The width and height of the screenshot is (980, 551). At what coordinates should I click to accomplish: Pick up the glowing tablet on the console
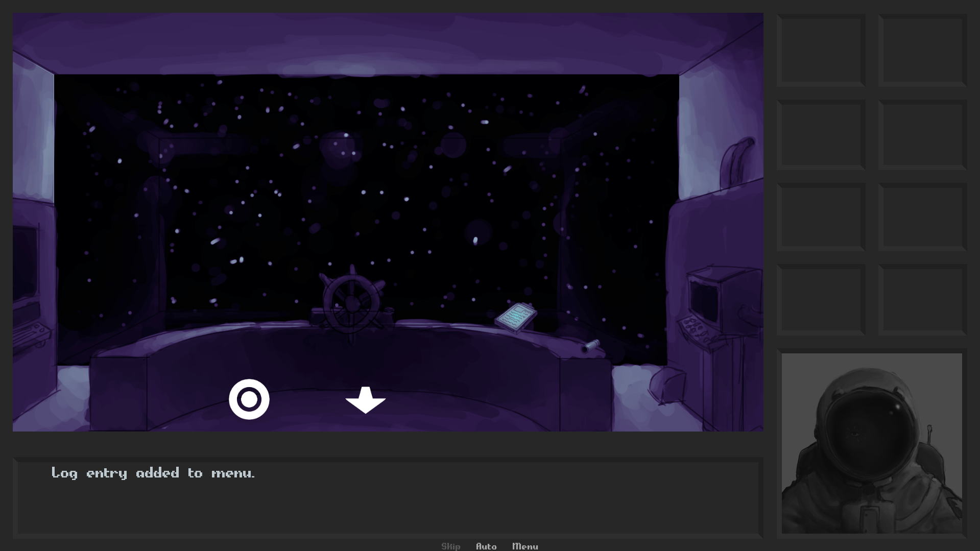516,317
